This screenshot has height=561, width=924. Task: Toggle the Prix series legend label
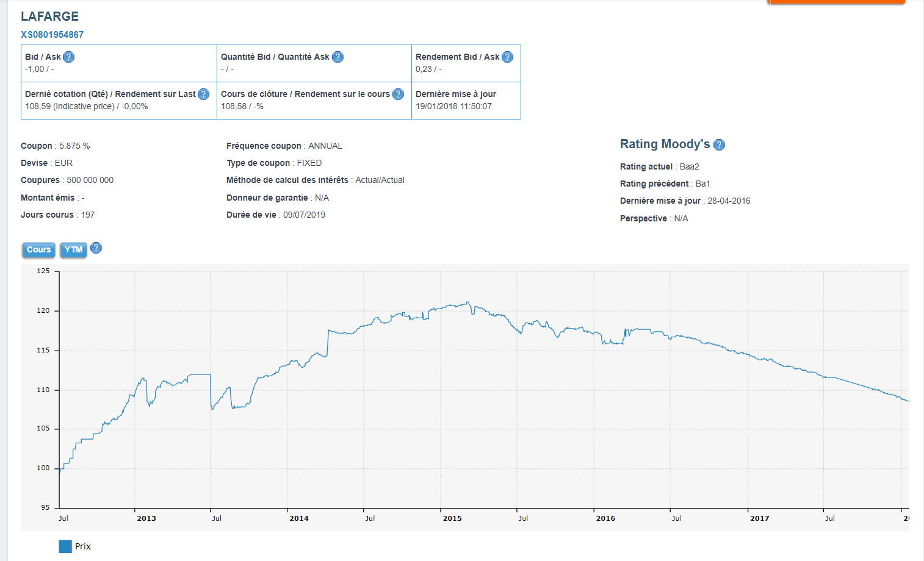pyautogui.click(x=83, y=546)
